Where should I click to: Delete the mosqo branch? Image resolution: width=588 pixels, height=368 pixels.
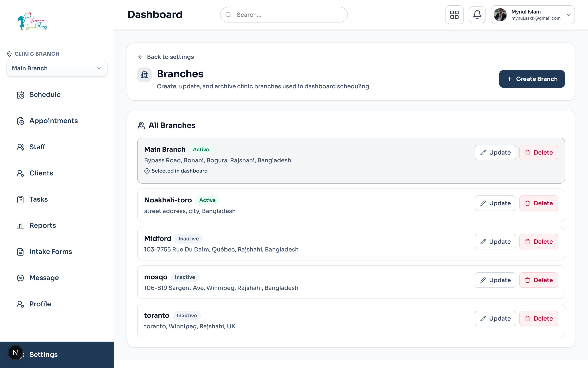538,280
